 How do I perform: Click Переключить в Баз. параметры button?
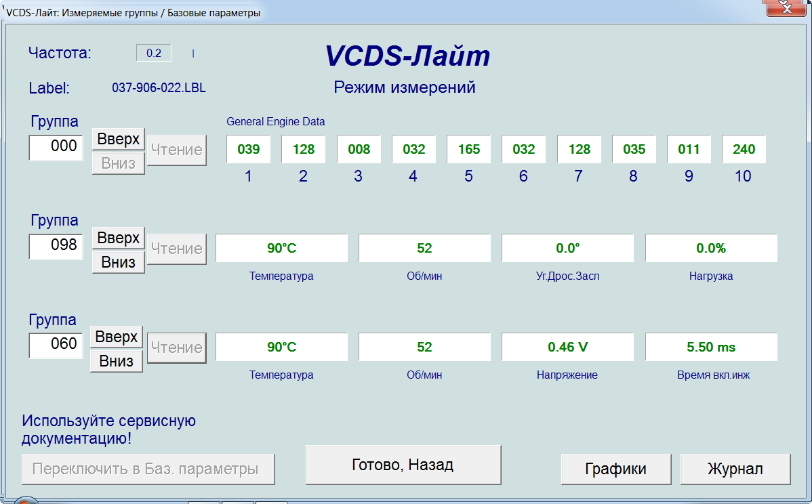pos(148,469)
